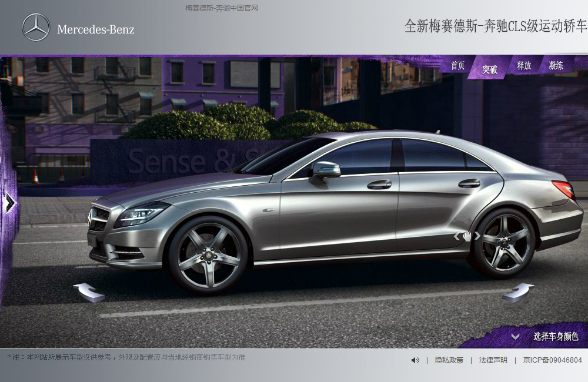This screenshot has height=382, width=588.
Task: Rotate car using the bottom-left curved arrow
Action: tap(88, 291)
